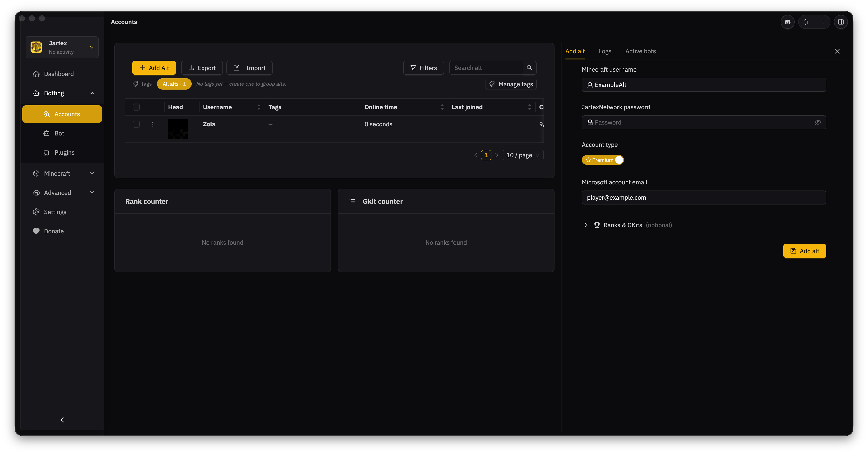Toggle the Premium account type switch
Screen dimensions: 868x454
(x=603, y=160)
